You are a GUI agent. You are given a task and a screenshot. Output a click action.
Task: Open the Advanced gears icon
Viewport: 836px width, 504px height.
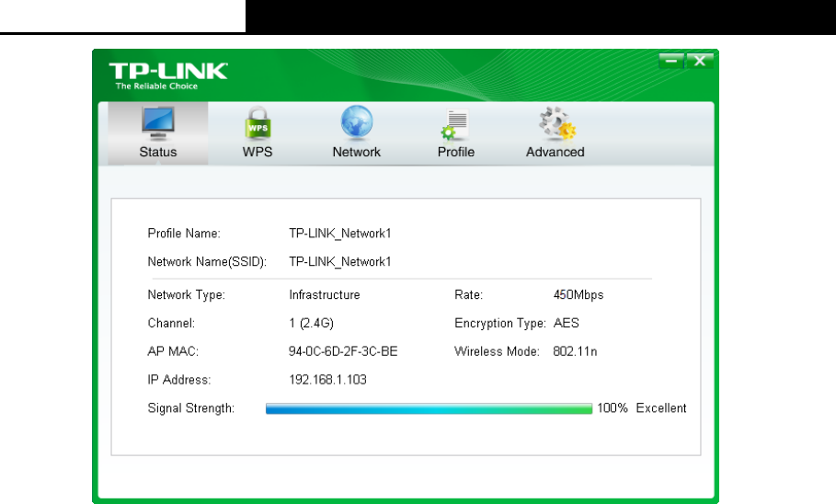pos(556,124)
